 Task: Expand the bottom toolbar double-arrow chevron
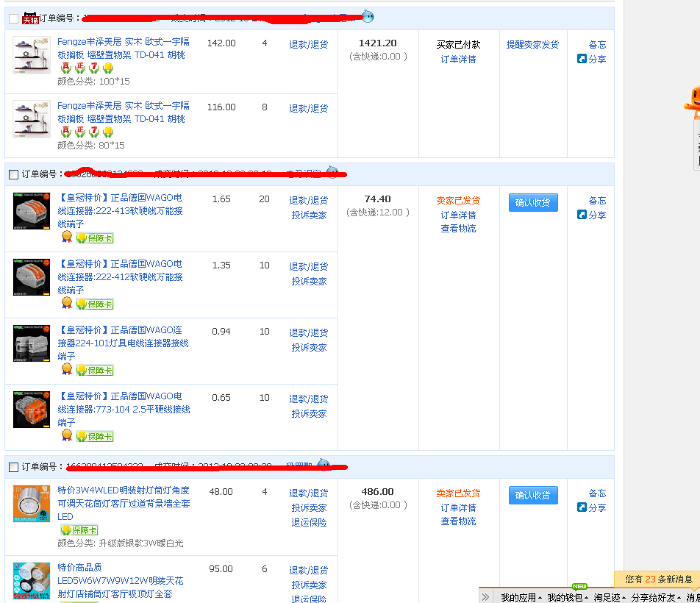tap(485, 597)
